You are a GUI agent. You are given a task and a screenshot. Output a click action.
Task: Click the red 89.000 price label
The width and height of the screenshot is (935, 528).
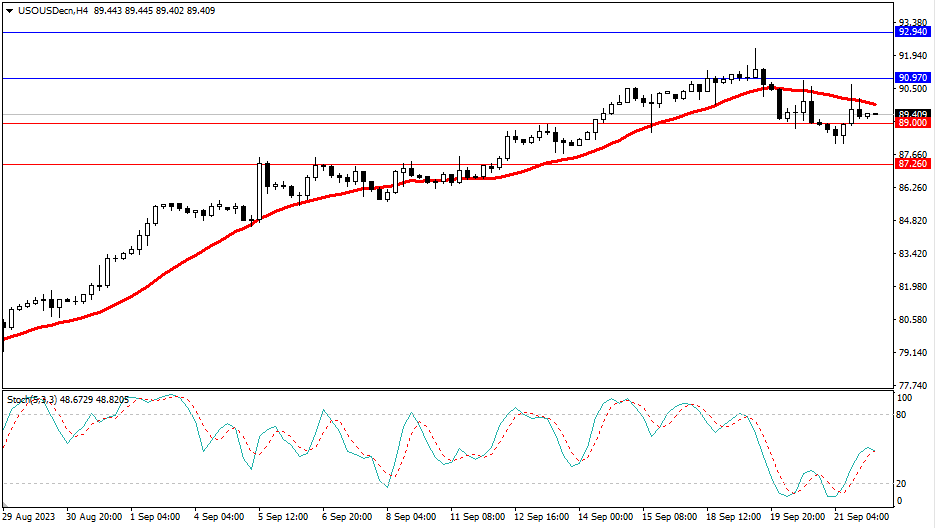(x=912, y=123)
